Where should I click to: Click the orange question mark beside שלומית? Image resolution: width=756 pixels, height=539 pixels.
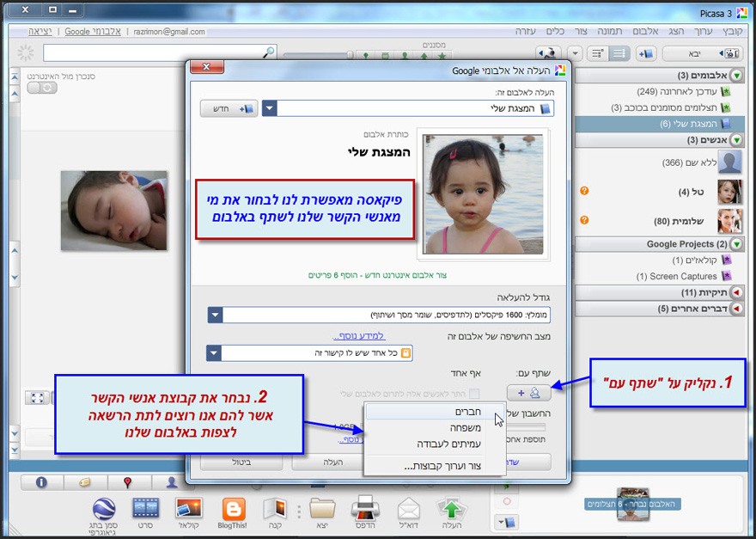[x=584, y=220]
